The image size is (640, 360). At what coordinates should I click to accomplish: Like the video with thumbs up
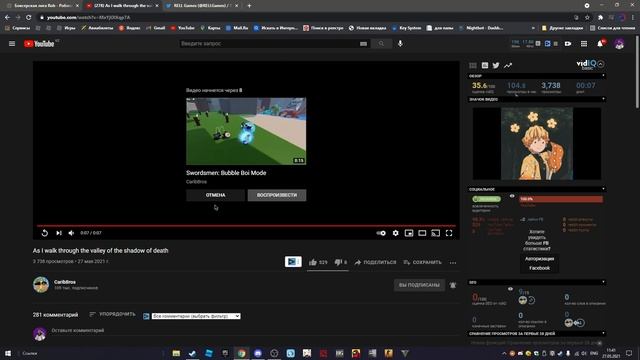click(x=318, y=262)
